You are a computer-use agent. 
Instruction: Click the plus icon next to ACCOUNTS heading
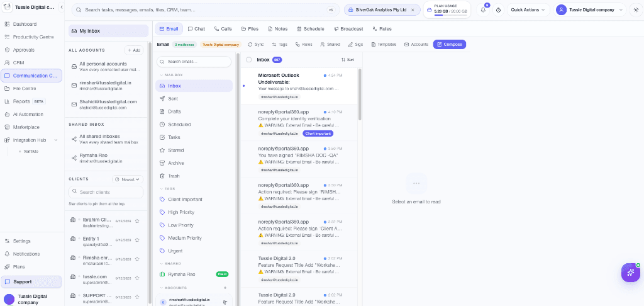tap(225, 288)
